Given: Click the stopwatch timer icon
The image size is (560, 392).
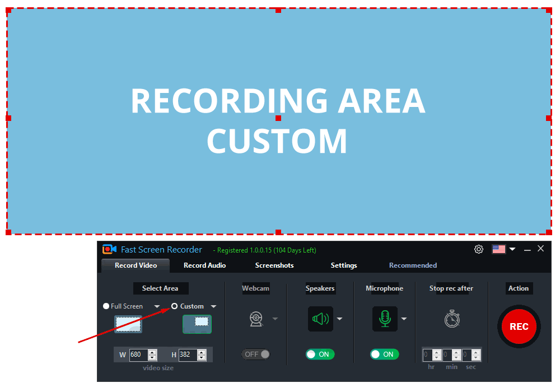Looking at the screenshot, I should [x=451, y=318].
